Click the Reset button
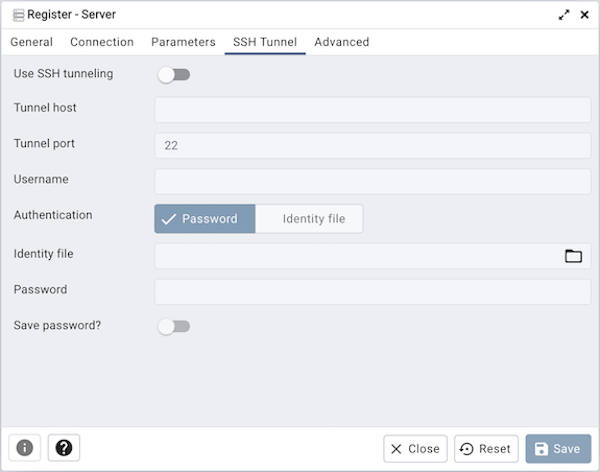 pos(486,449)
